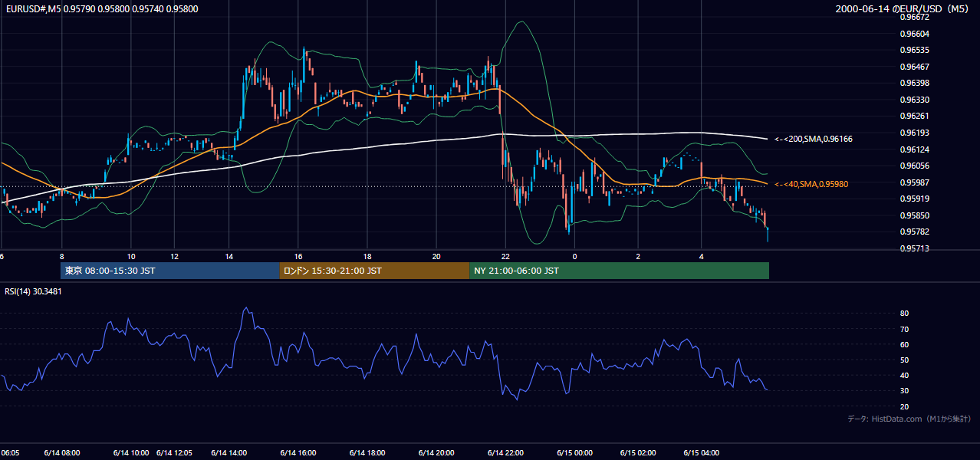
Task: Click the 6/15 02:00 date label
Action: click(638, 452)
